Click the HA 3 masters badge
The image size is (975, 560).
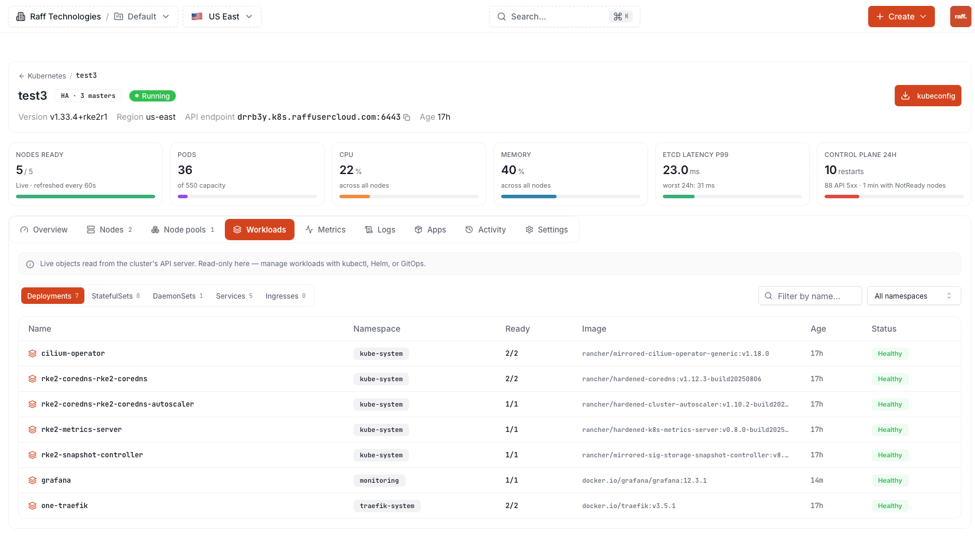click(89, 96)
